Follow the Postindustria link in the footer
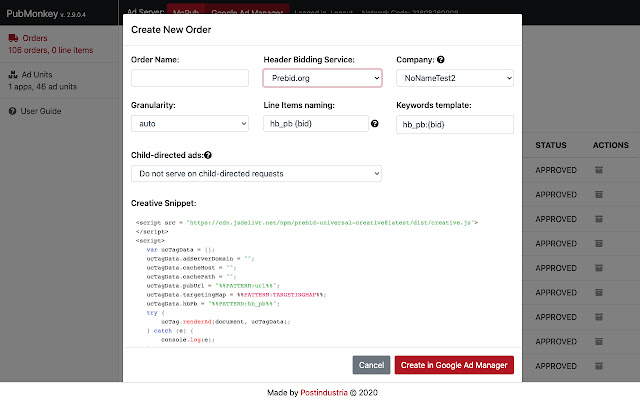The image size is (640, 400). (331, 392)
